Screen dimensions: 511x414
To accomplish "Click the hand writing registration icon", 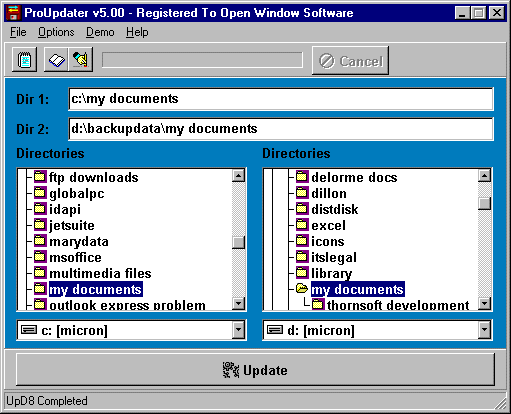I will tap(80, 60).
